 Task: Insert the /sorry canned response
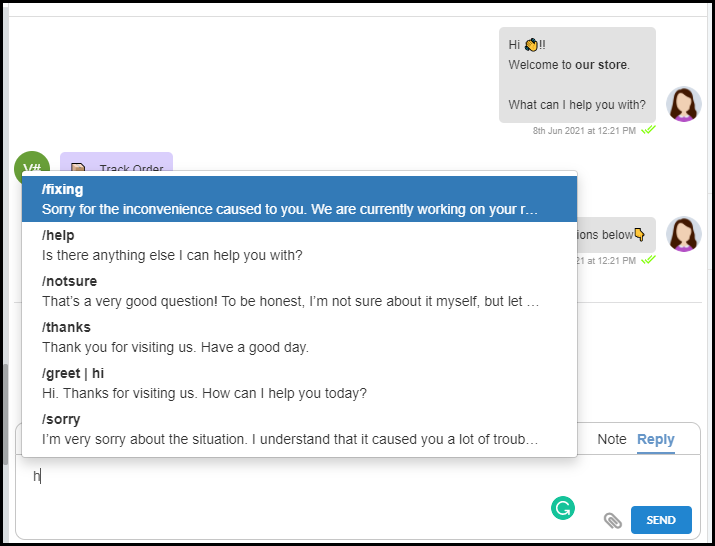coord(300,430)
